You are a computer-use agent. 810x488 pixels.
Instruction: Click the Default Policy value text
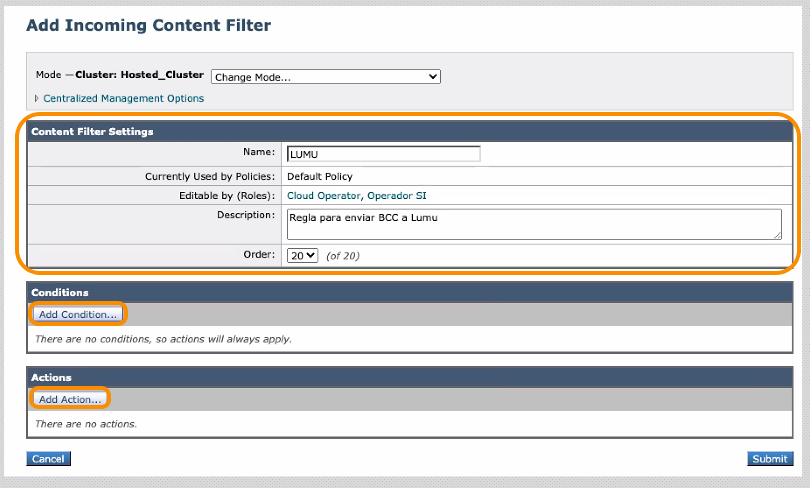tap(320, 176)
